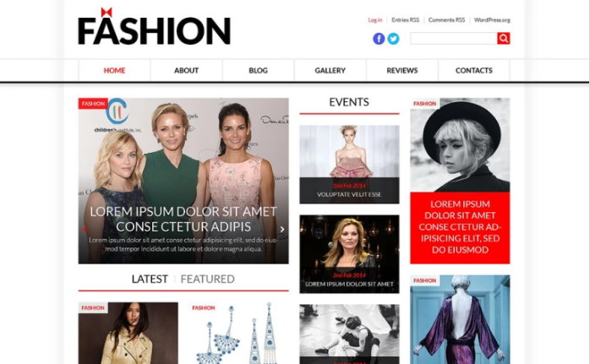The width and height of the screenshot is (590, 364).
Task: Go to the REVIEWS page
Action: tap(402, 70)
